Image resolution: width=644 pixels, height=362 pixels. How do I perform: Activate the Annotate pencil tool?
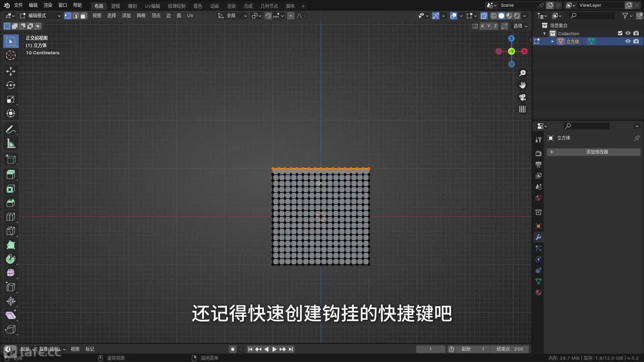tap(11, 129)
